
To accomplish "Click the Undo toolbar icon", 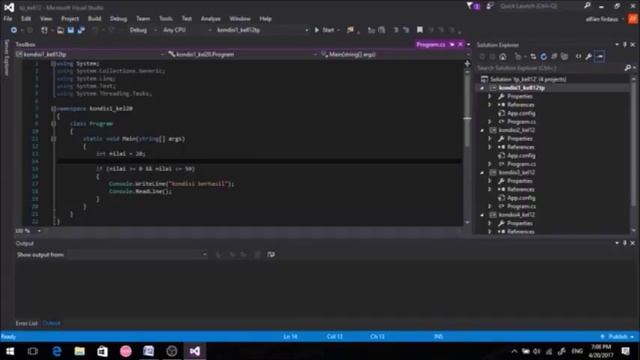I will click(x=95, y=30).
